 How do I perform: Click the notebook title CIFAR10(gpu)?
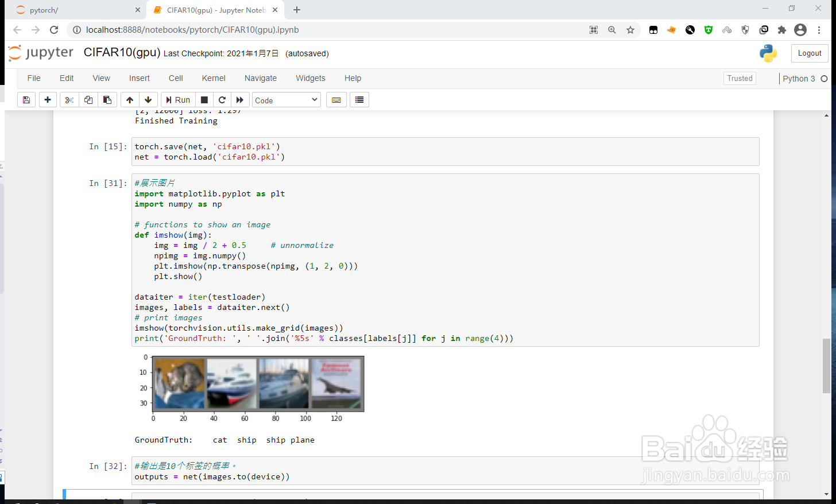(x=122, y=52)
